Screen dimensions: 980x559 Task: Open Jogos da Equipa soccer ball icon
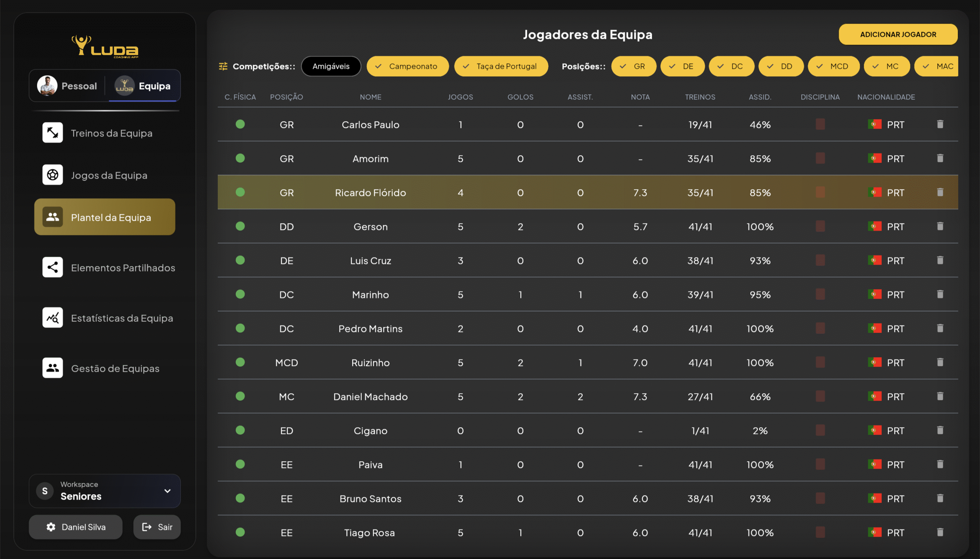[x=52, y=175]
